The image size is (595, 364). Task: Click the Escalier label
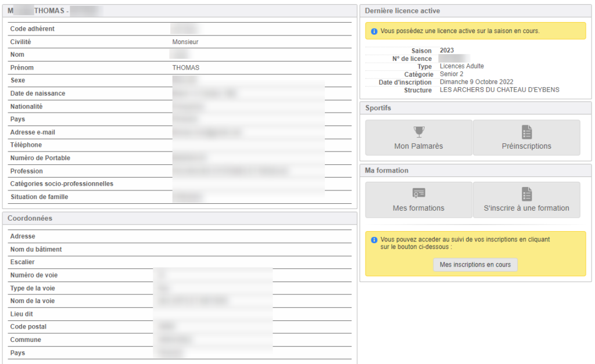click(x=23, y=262)
